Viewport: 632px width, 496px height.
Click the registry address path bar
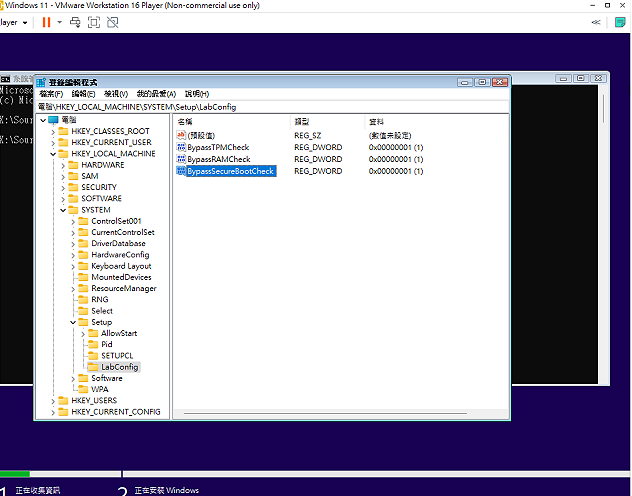[x=272, y=107]
